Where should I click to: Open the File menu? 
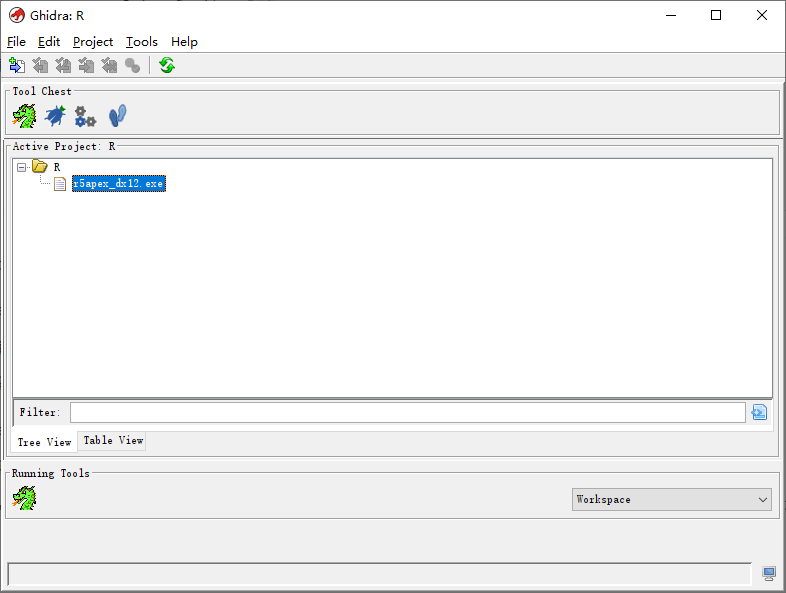16,42
